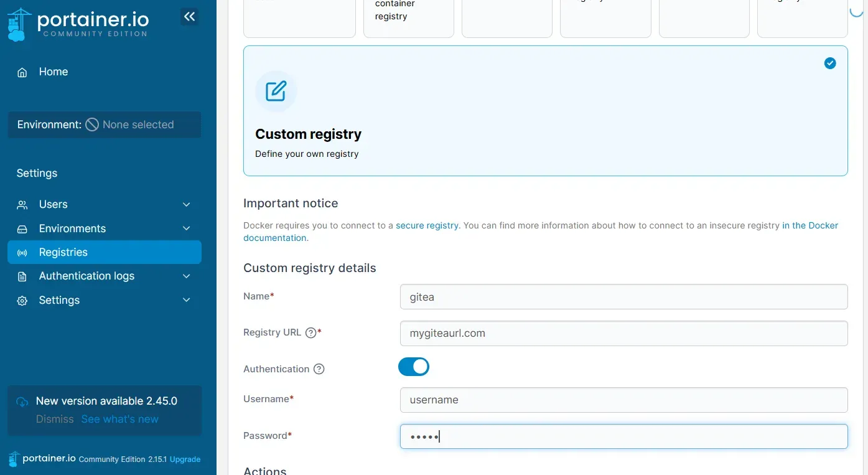Expand the Users submenu chevron
Screen dimensions: 868x475
pyautogui.click(x=187, y=205)
